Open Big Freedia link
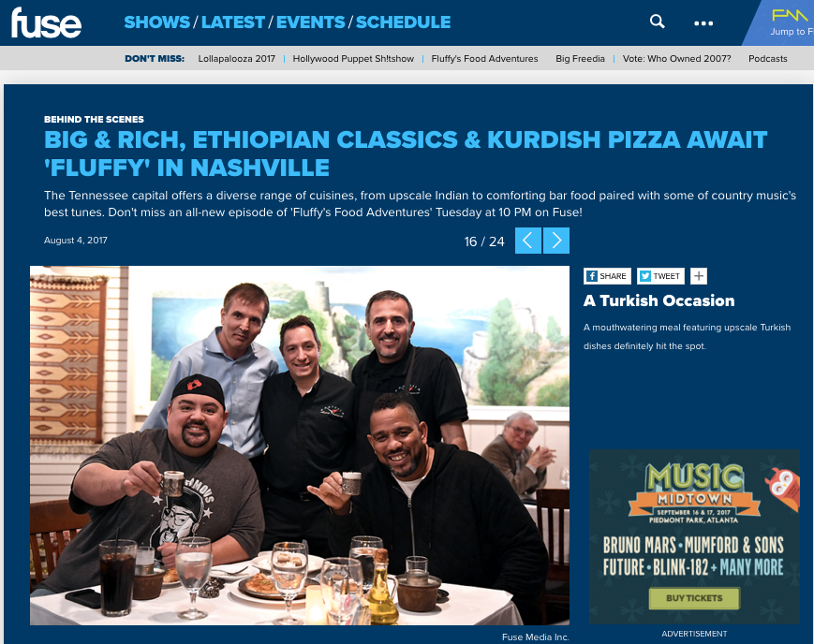The image size is (814, 644). [581, 59]
